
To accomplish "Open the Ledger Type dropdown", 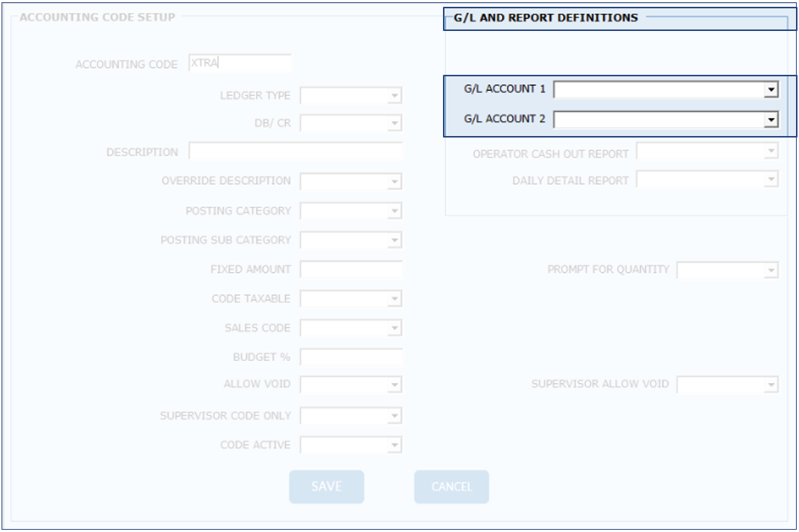I will (394, 96).
